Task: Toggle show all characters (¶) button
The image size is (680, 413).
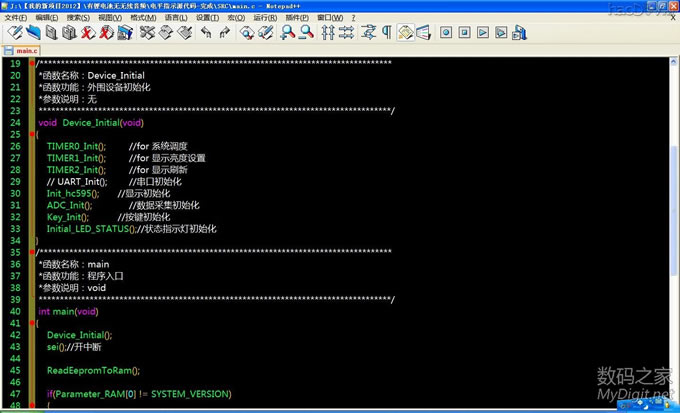Action: click(x=386, y=33)
